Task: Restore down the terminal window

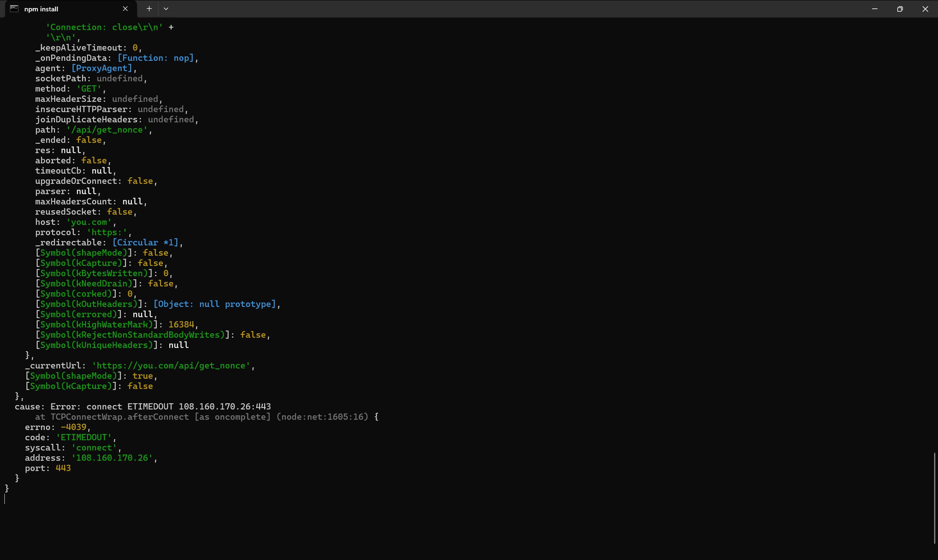Action: (900, 9)
